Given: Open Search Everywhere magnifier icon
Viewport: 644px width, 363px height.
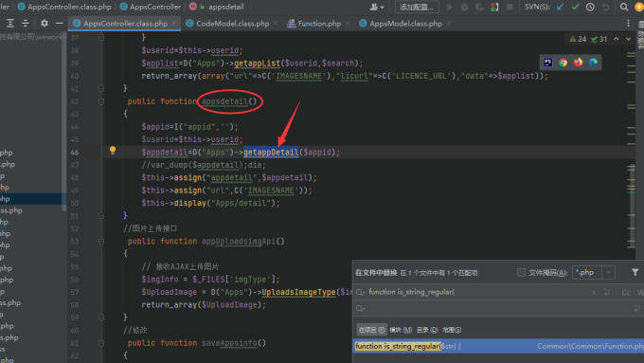Looking at the screenshot, I should click(x=624, y=7).
